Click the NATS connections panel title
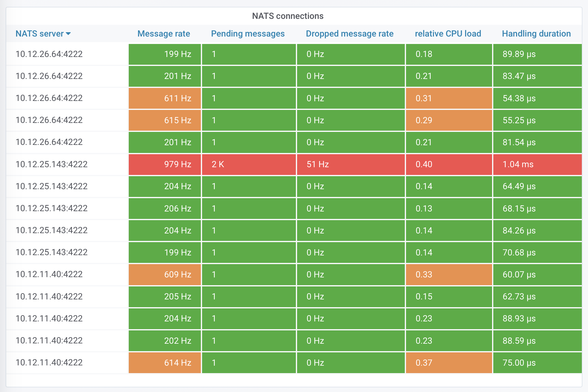This screenshot has width=588, height=392. tap(288, 16)
